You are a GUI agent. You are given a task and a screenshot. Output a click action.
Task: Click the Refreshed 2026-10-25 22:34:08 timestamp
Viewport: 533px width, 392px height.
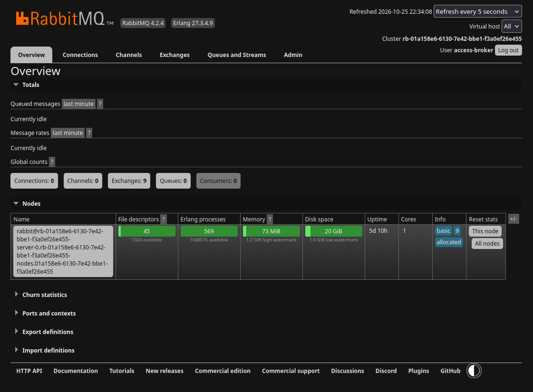390,11
